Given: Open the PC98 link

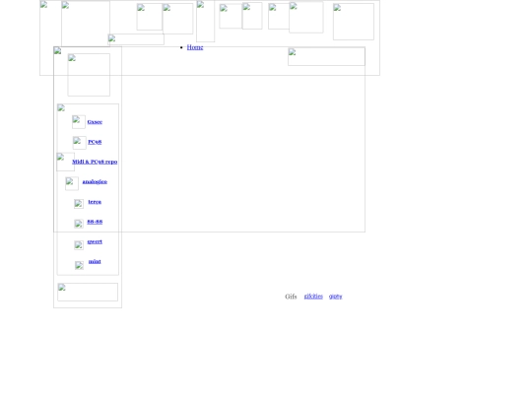Looking at the screenshot, I should (x=95, y=142).
